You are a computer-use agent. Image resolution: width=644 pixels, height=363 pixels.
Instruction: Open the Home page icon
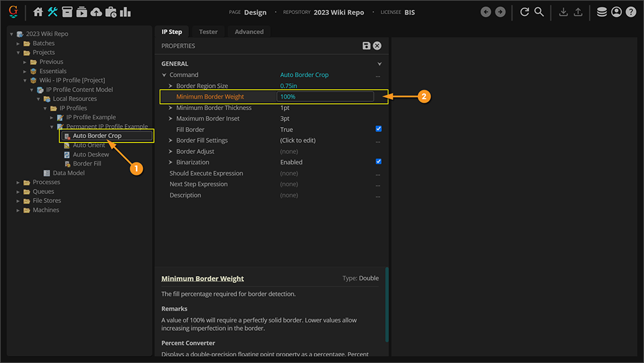pyautogui.click(x=38, y=12)
